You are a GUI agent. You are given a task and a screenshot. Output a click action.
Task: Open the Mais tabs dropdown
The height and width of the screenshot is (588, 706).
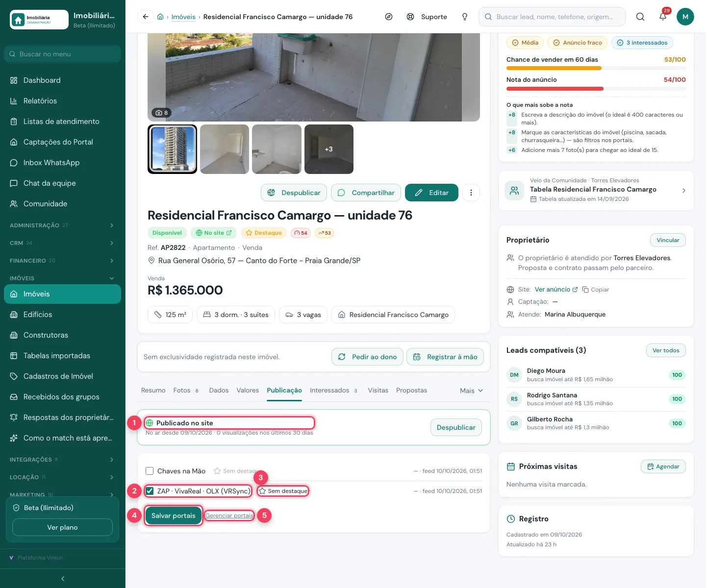[472, 391]
